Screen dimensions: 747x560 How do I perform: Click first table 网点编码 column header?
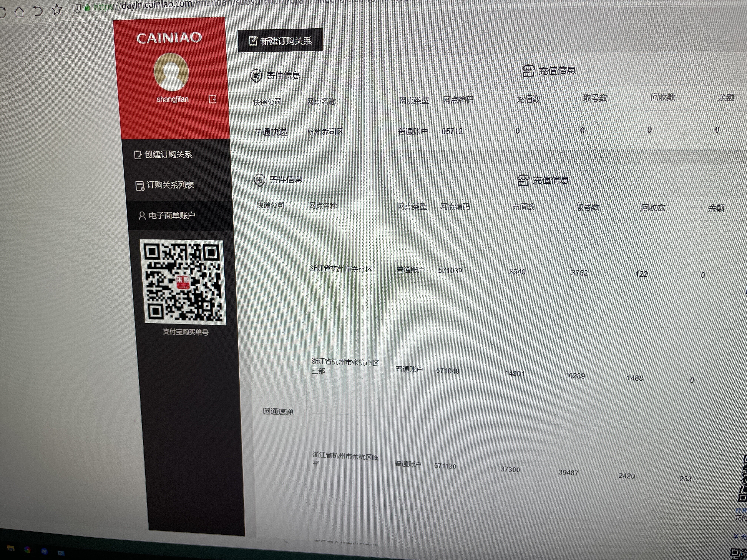tap(458, 100)
